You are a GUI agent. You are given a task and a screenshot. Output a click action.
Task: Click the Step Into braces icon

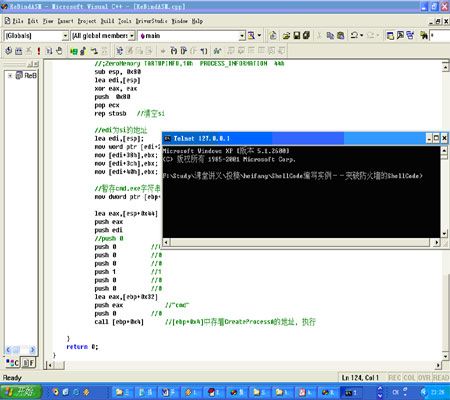174,51
